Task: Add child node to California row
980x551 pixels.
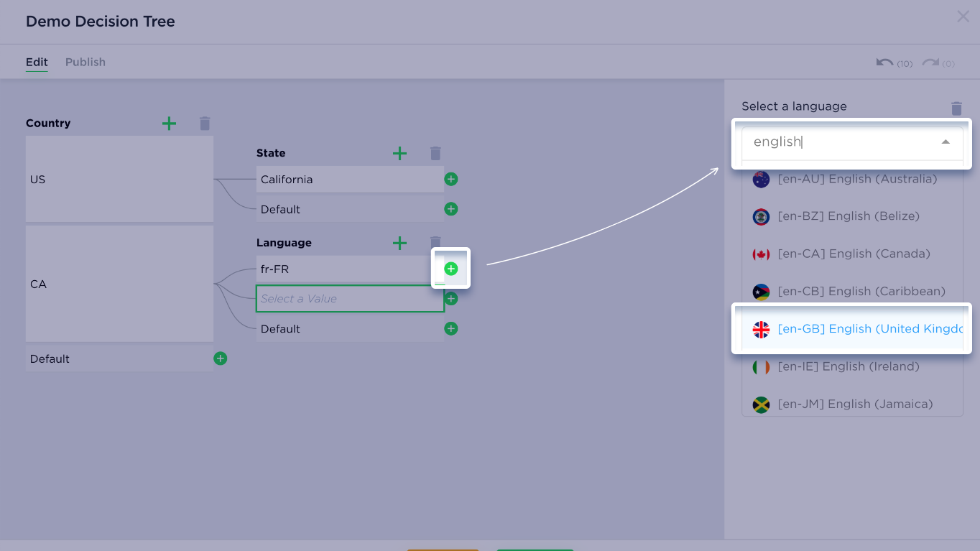Action: (451, 180)
